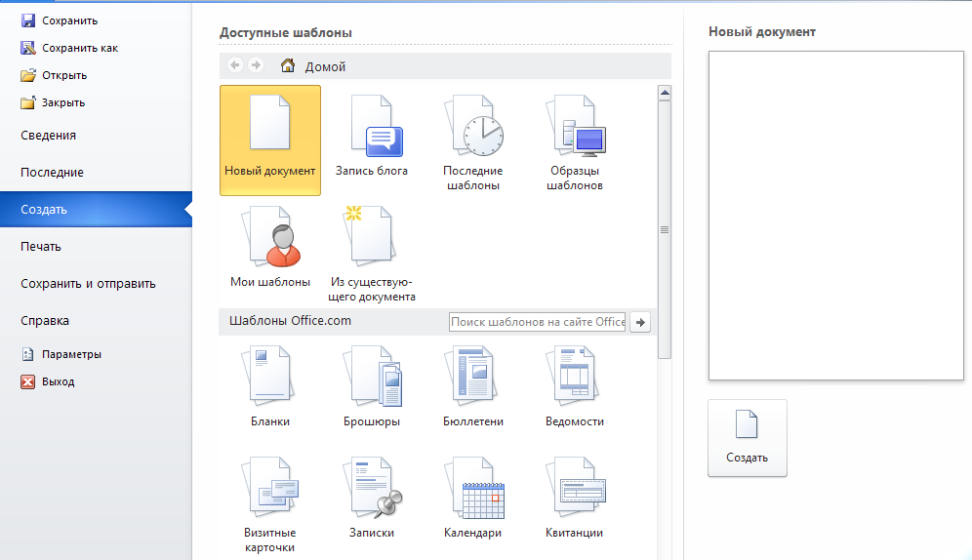The width and height of the screenshot is (972, 560).
Task: Open Последние шаблоны with clock icon
Action: [473, 142]
